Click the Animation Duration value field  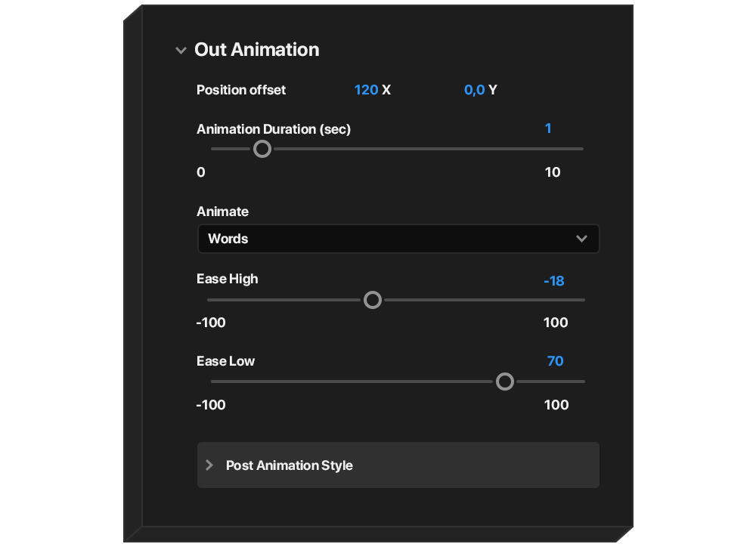(x=548, y=128)
